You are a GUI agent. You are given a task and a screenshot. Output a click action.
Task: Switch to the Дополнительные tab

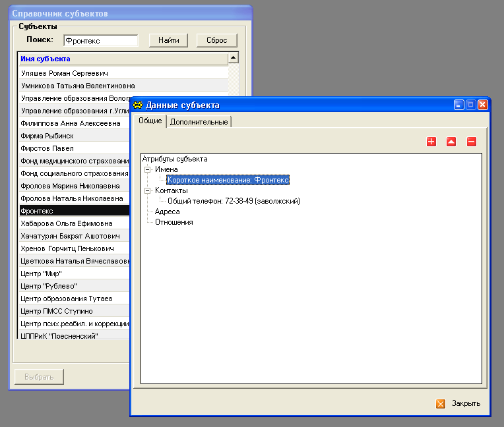click(199, 122)
